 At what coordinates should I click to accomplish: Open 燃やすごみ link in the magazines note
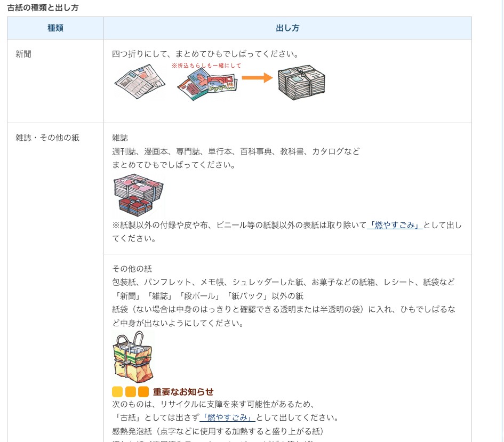tap(395, 225)
